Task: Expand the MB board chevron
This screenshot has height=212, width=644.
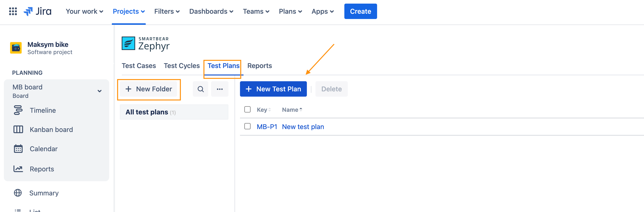Action: tap(100, 91)
